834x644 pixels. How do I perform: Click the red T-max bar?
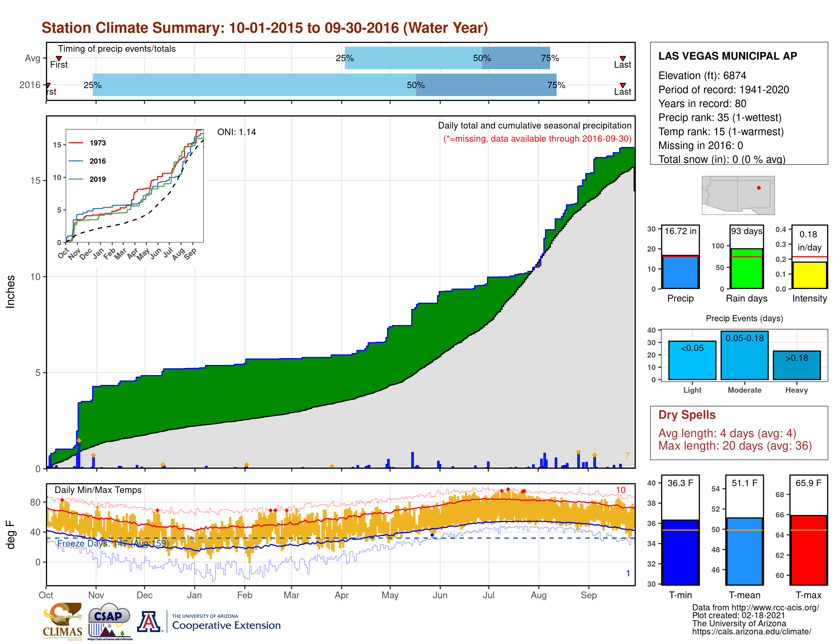pyautogui.click(x=808, y=550)
